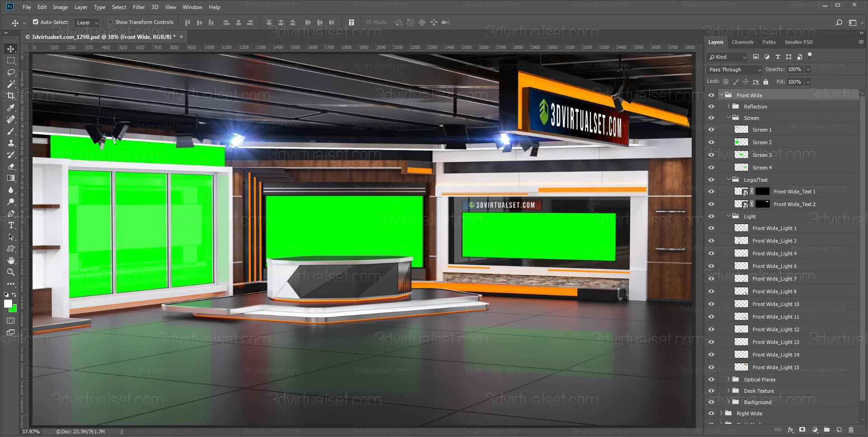868x437 pixels.
Task: Hide the Right Wide group
Action: tap(712, 414)
